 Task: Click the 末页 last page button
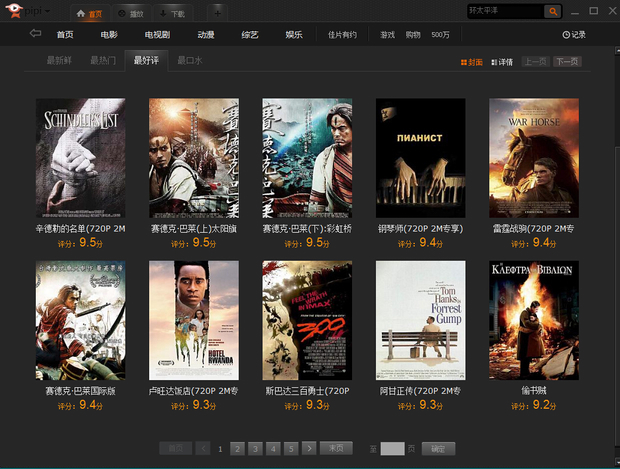[338, 448]
